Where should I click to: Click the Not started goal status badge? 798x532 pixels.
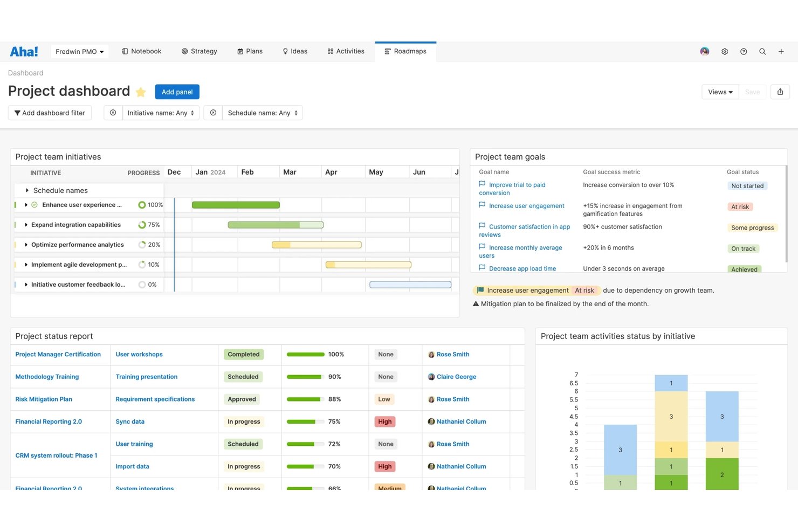click(x=747, y=186)
